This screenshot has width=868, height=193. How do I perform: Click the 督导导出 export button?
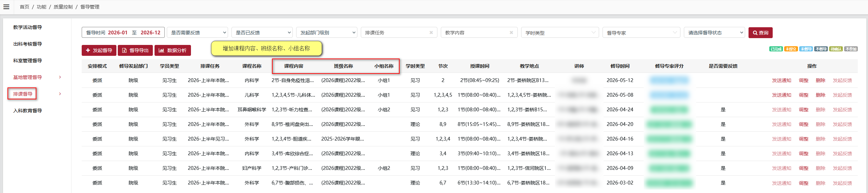click(135, 50)
